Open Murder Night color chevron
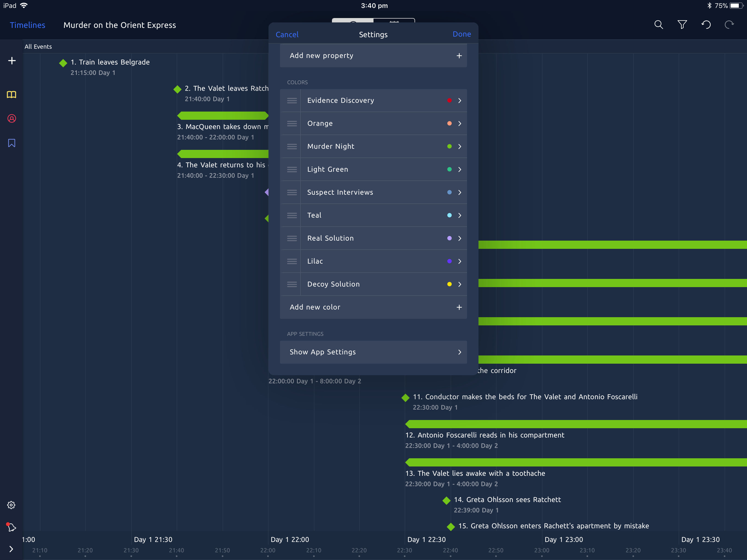The image size is (747, 560). point(460,147)
